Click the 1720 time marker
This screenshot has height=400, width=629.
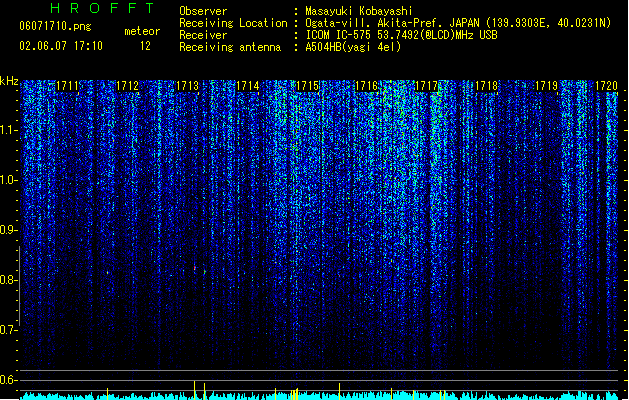coord(606,86)
